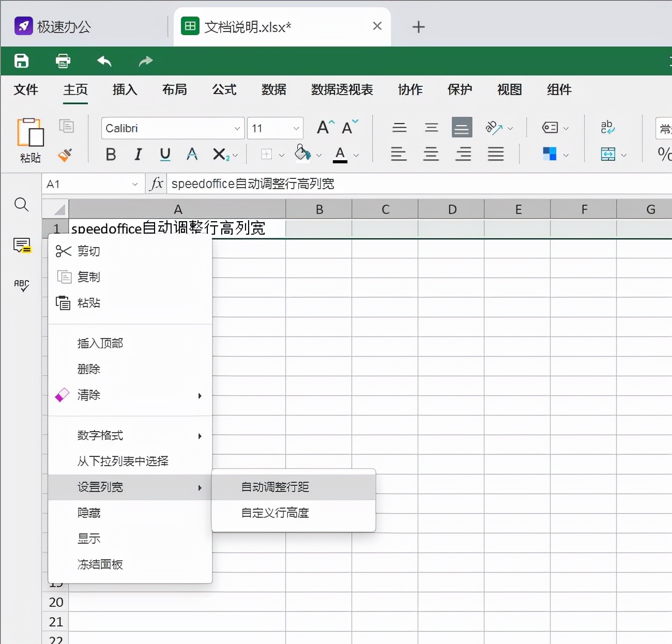Expand the font color dropdown arrow

click(356, 156)
